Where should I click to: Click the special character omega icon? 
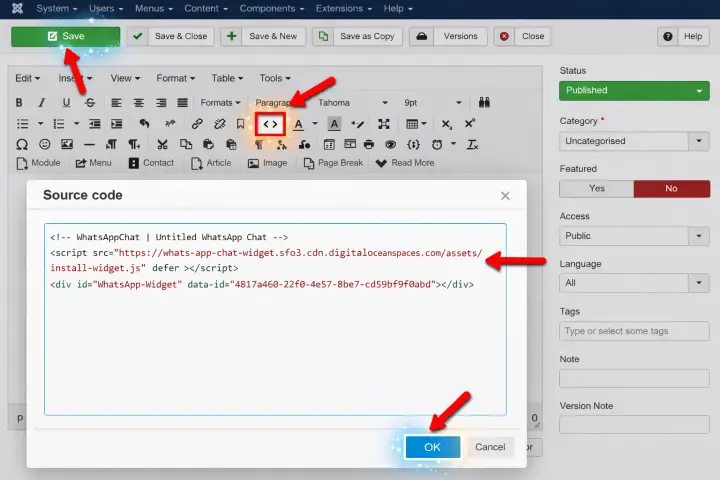point(21,144)
